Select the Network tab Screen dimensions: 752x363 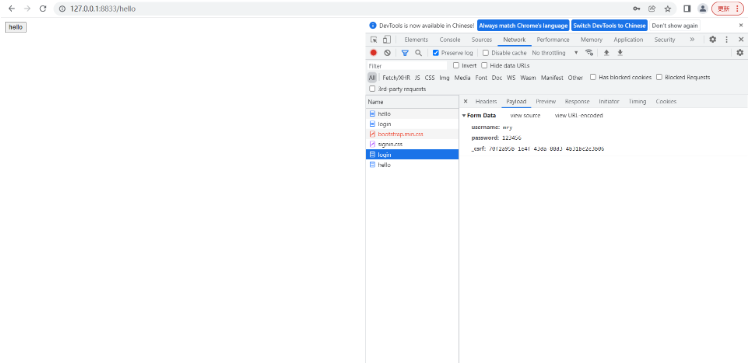pyautogui.click(x=514, y=40)
